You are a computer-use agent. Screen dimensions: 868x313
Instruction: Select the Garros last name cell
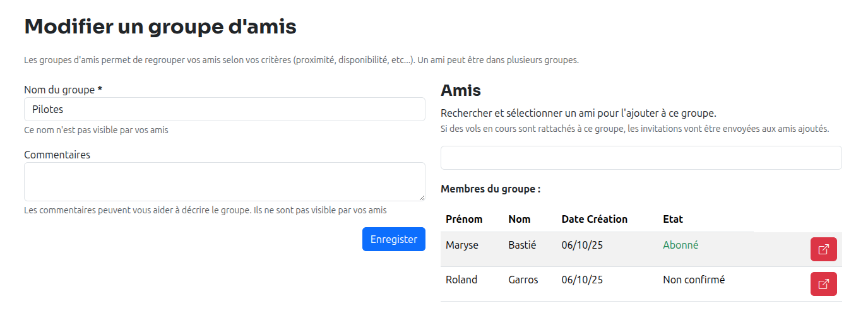click(523, 280)
